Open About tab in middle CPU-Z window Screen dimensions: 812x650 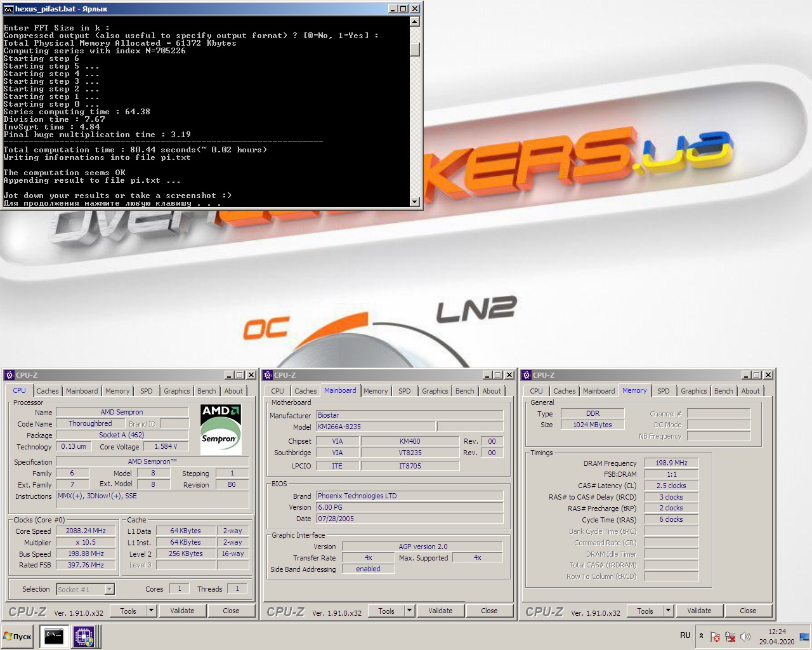(491, 391)
